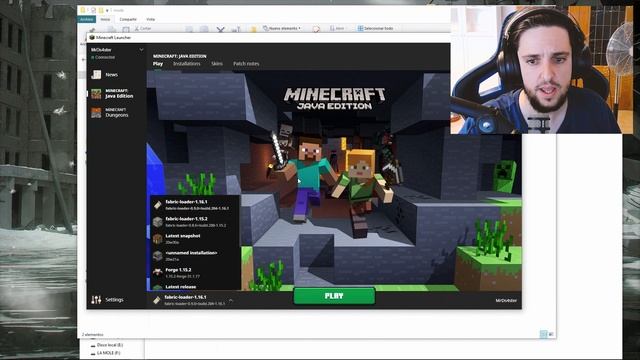The width and height of the screenshot is (640, 360).
Task: Click the green PLAY button
Action: (x=334, y=296)
